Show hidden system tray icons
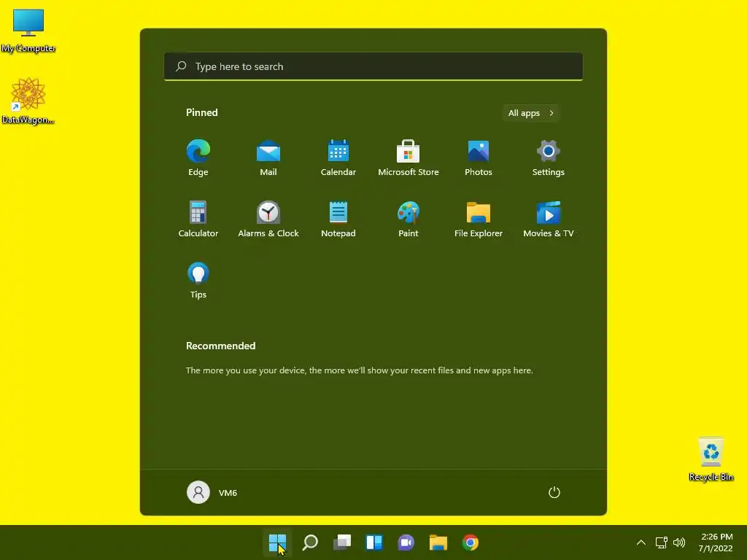 pos(641,542)
